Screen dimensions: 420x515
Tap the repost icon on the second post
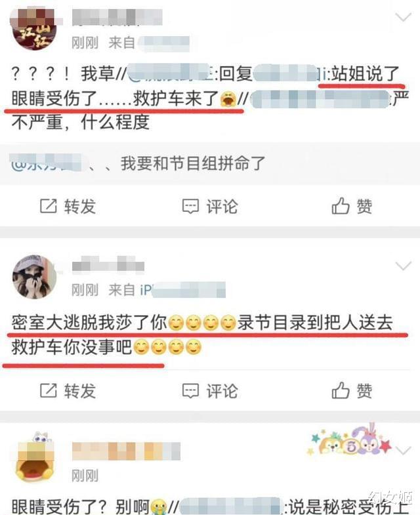point(49,390)
